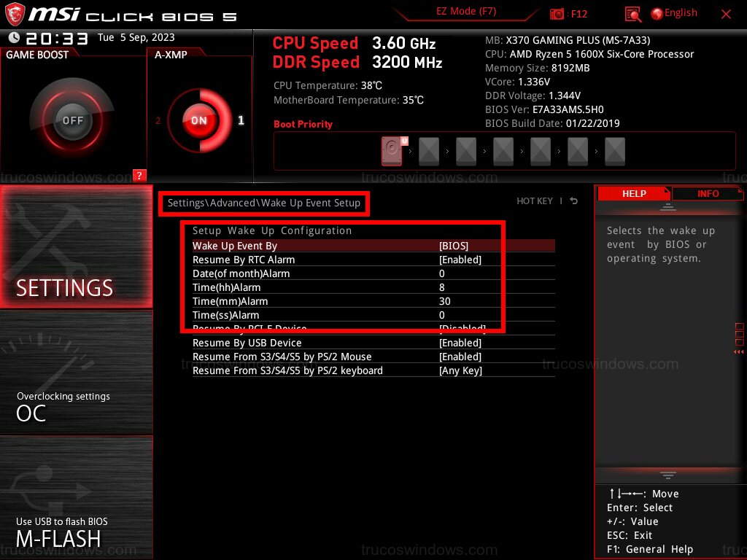
Task: Turn the GAME BOOST dial knob
Action: (x=72, y=120)
